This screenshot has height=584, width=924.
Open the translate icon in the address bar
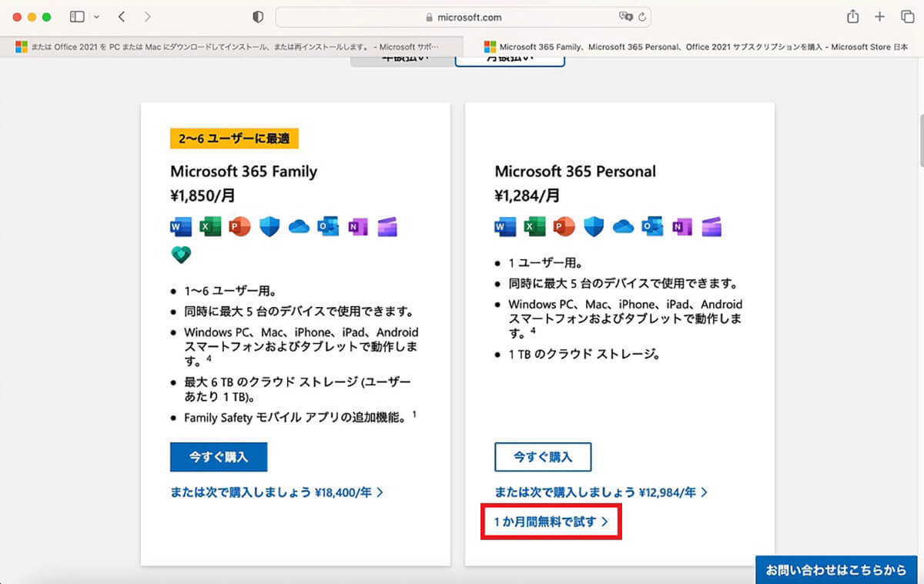(625, 16)
